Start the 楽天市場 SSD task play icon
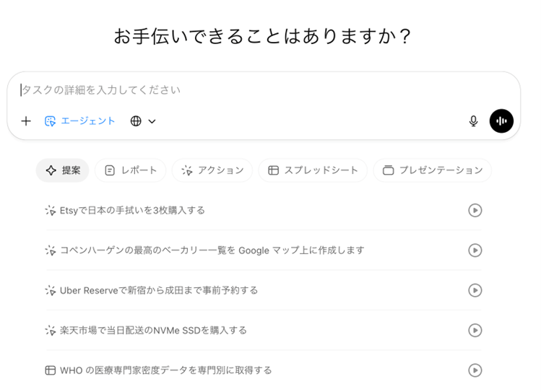541x392 pixels. [x=475, y=331]
